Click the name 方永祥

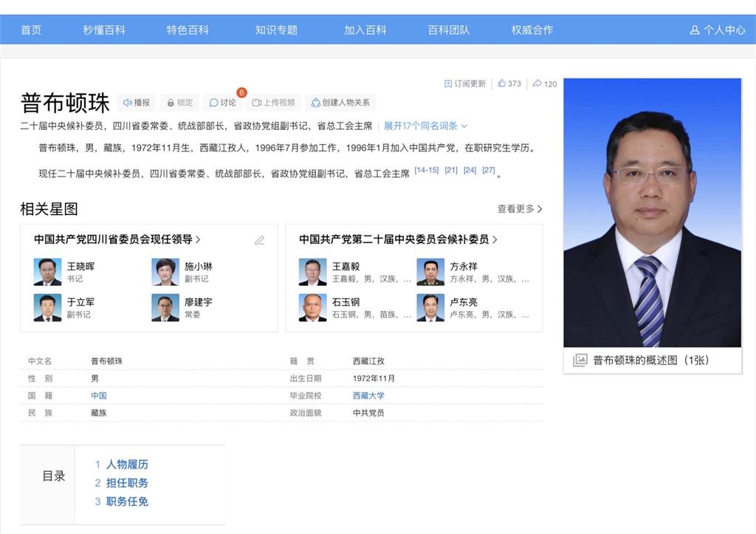point(464,267)
